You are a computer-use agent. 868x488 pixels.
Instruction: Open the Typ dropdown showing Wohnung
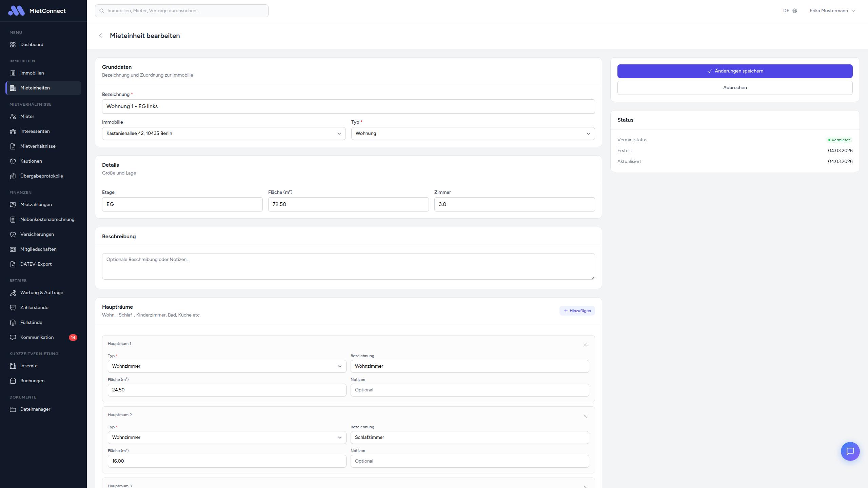coord(473,134)
